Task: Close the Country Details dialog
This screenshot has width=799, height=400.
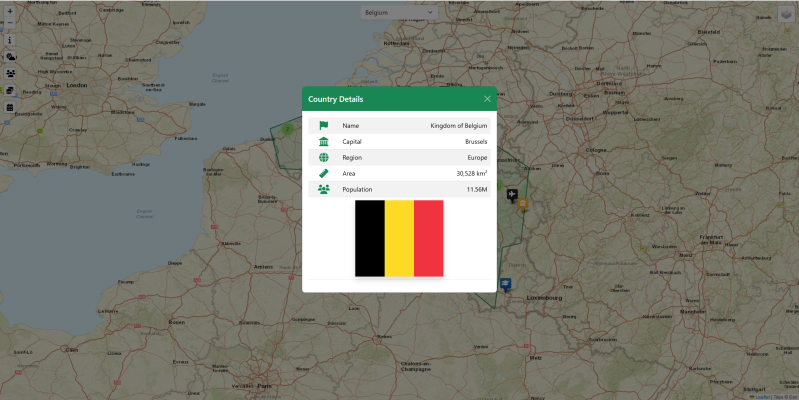Action: pyautogui.click(x=487, y=99)
